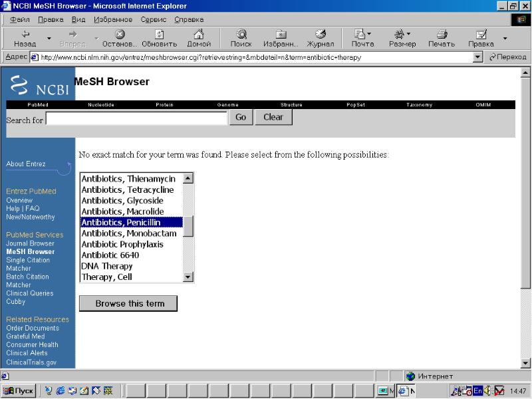Open the Cubby link
Viewport: 532px width, 399px height.
tap(15, 301)
